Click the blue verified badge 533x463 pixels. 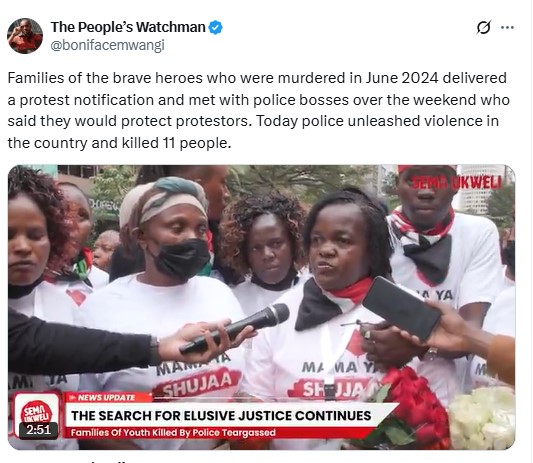(215, 27)
